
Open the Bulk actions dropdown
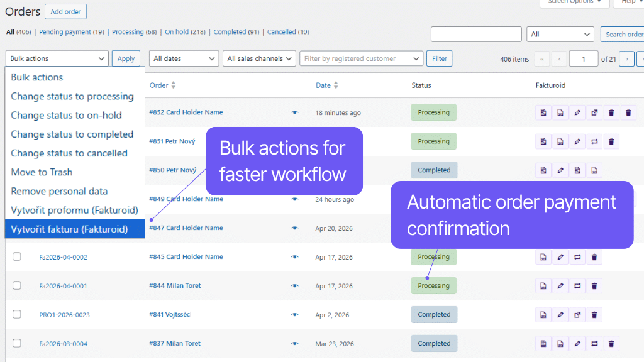(57, 58)
